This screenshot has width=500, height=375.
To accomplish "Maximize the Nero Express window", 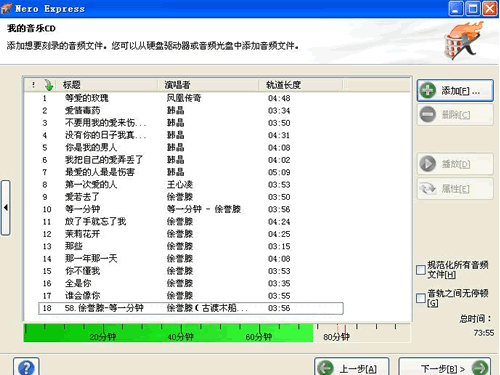I will [473, 8].
